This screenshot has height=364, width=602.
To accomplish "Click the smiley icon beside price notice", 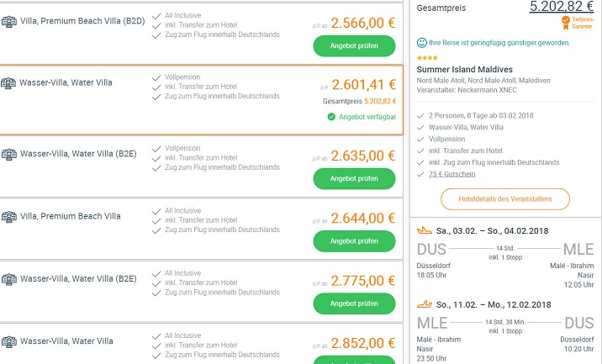I will pos(421,42).
